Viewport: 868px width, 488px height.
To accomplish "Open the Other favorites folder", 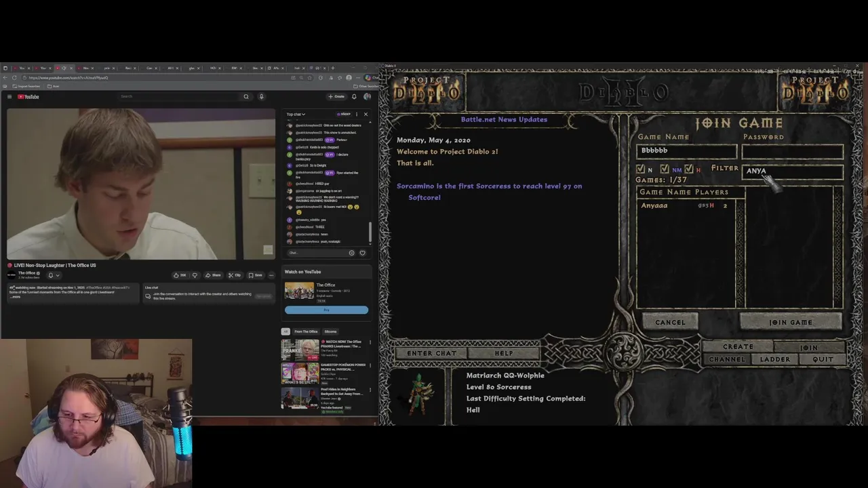I will pyautogui.click(x=366, y=86).
